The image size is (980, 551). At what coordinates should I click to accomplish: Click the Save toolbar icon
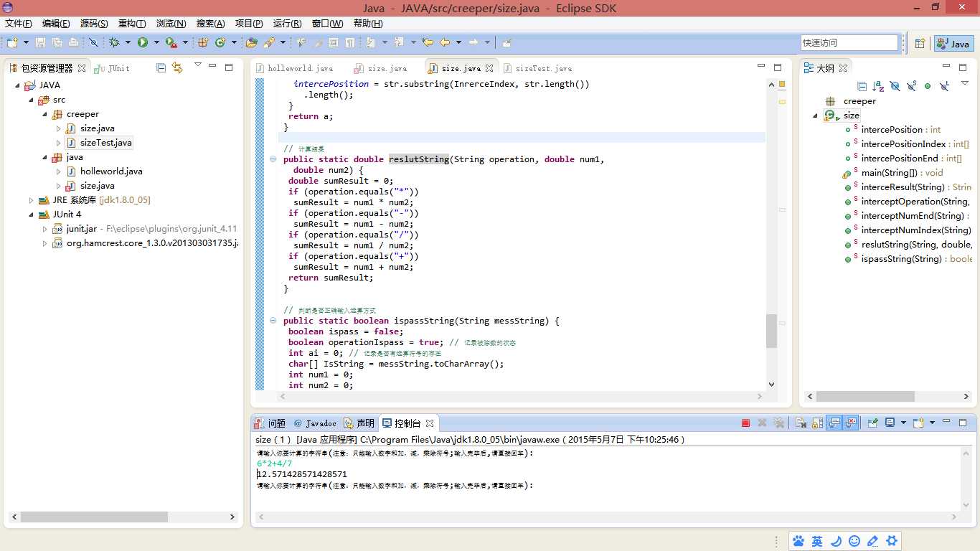(40, 42)
